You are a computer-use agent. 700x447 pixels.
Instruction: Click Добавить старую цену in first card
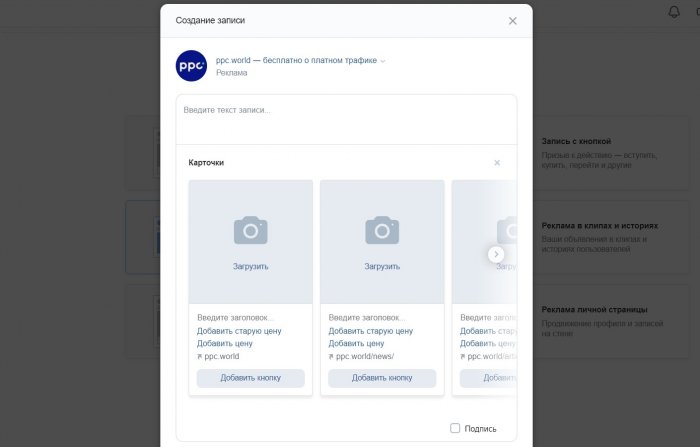239,330
